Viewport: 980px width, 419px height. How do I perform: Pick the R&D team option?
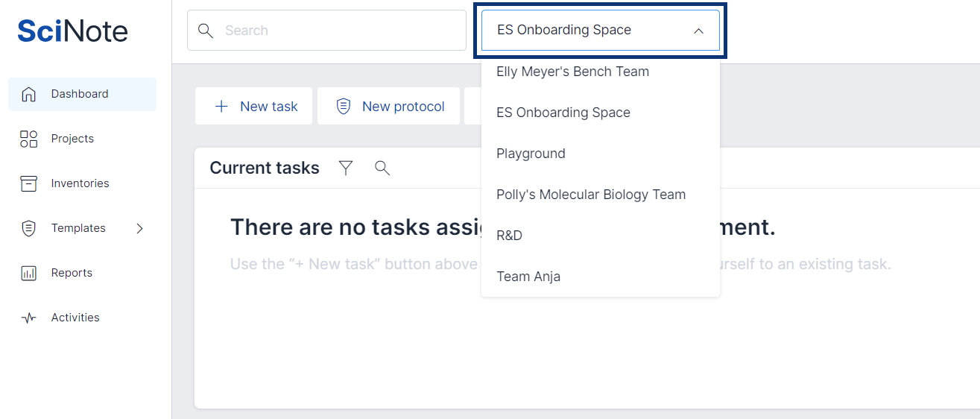pos(509,236)
